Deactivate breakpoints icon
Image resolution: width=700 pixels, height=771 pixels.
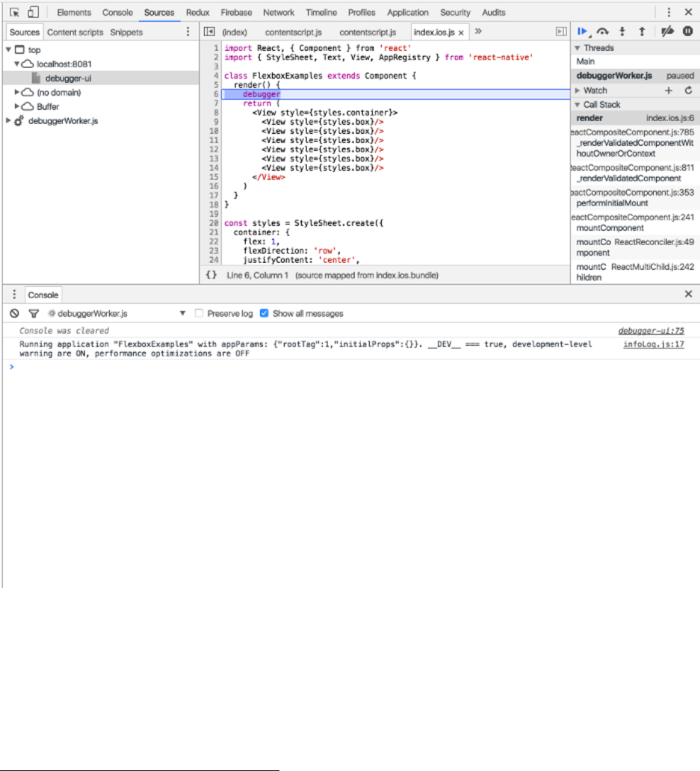coord(667,32)
